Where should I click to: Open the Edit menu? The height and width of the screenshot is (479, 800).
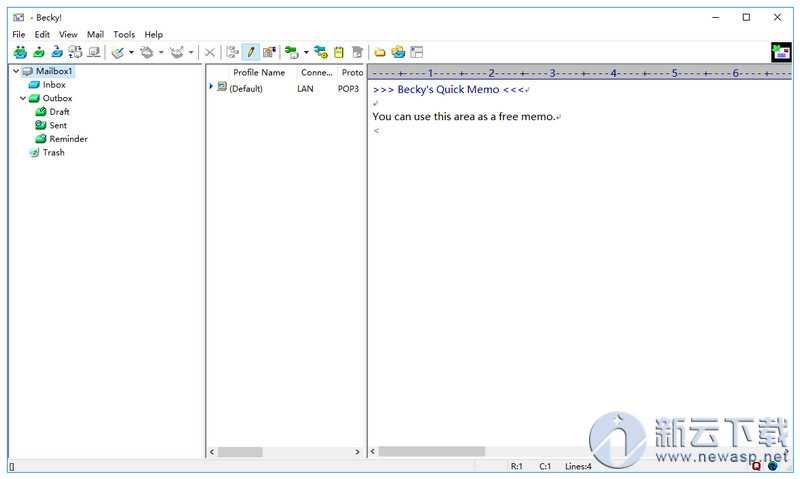coord(42,34)
